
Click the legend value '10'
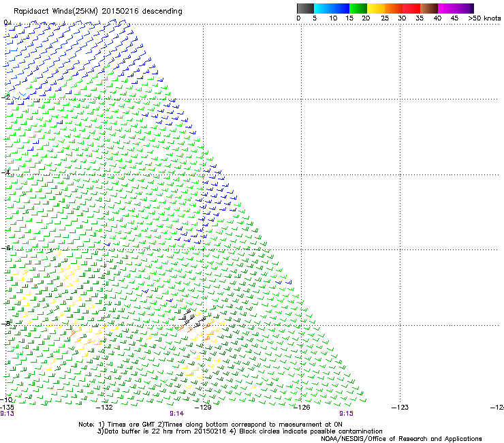pyautogui.click(x=333, y=18)
